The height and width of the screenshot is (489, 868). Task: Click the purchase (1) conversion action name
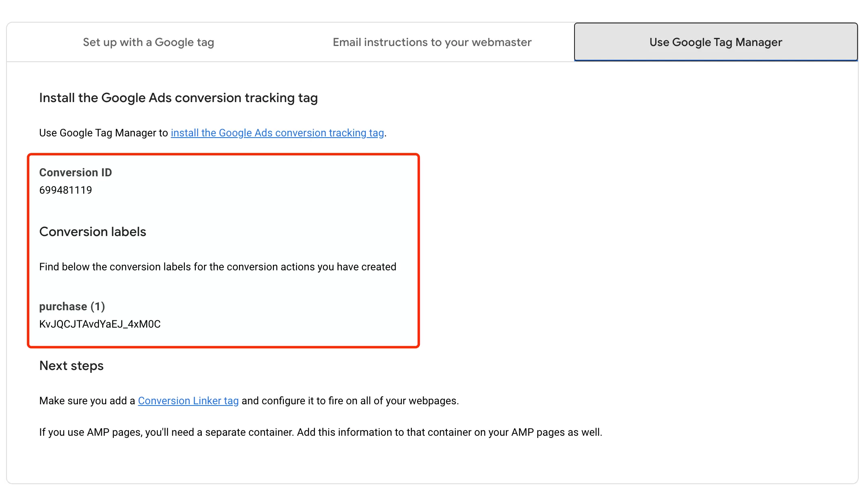72,307
